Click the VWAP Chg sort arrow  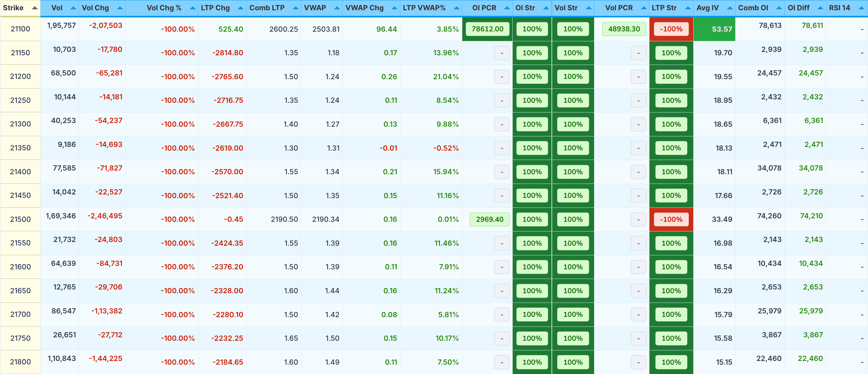394,8
